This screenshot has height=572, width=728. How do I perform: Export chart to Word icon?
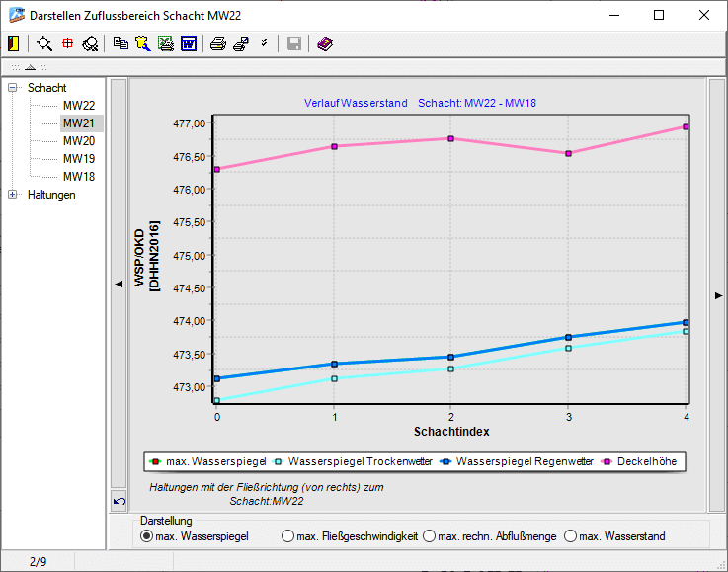tap(189, 43)
